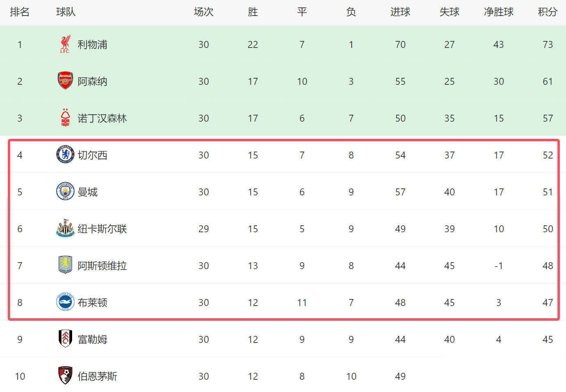The image size is (566, 392).
Task: Click the Bournemouth club crest icon
Action: click(65, 376)
